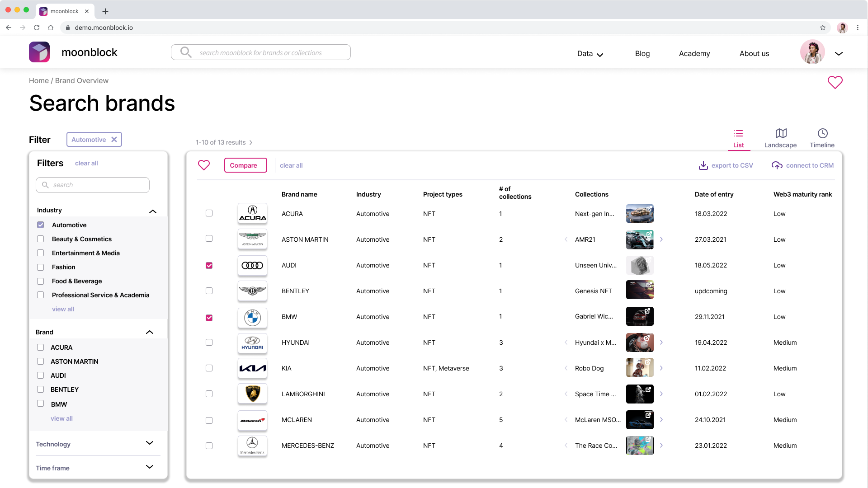Click the ACURA brand logo
Viewport: 868px width, 488px height.
(x=252, y=214)
